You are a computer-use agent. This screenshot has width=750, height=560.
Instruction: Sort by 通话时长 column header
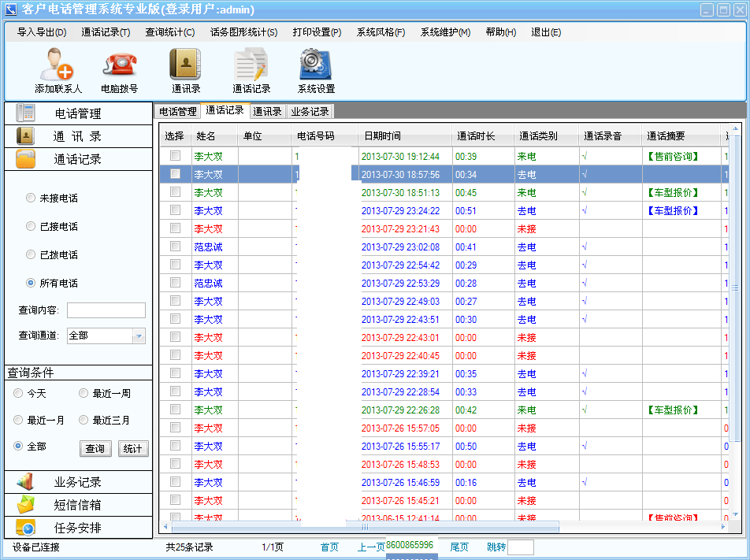[483, 136]
